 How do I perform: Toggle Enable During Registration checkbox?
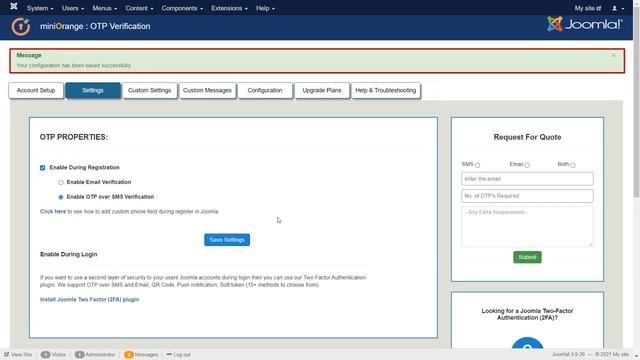[42, 168]
